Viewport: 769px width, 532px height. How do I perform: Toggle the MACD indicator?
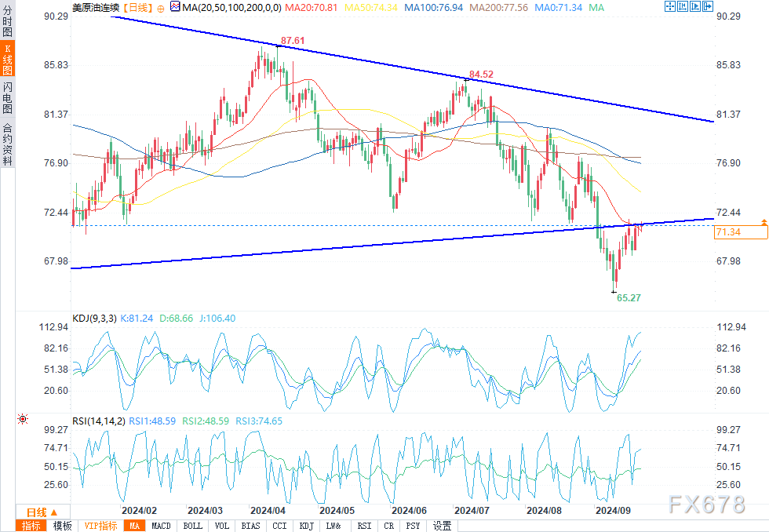162,527
